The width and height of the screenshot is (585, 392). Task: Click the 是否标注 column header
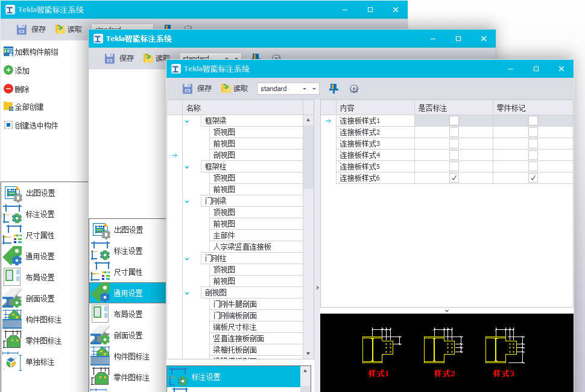[454, 108]
